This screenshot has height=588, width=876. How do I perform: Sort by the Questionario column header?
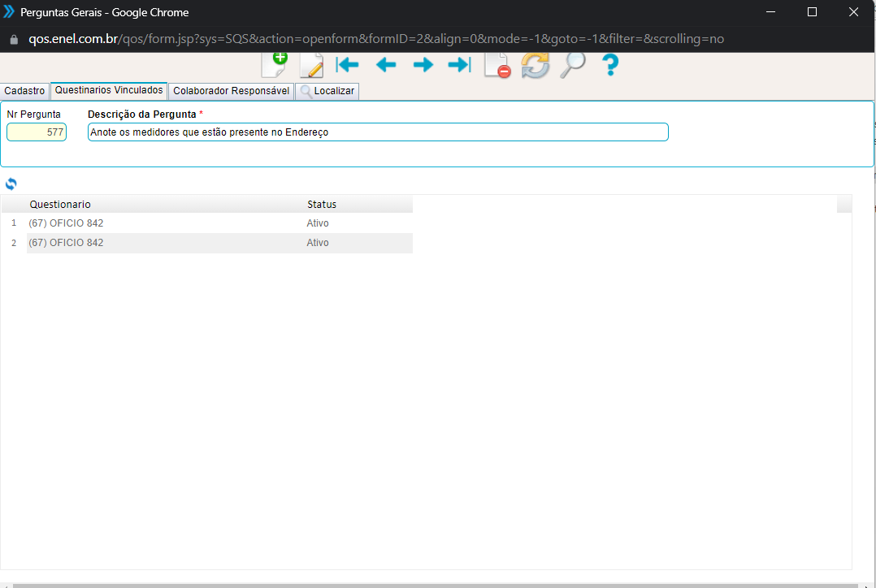point(60,205)
